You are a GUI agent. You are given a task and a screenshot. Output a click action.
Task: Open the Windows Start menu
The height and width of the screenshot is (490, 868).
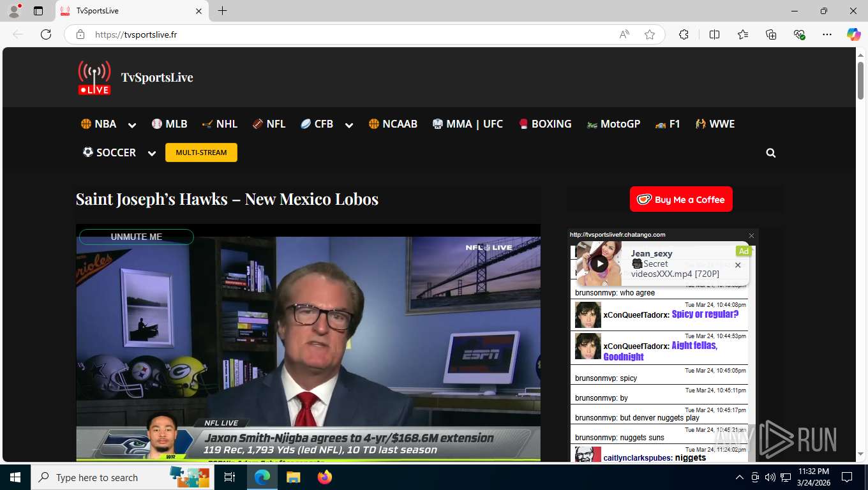(15, 477)
